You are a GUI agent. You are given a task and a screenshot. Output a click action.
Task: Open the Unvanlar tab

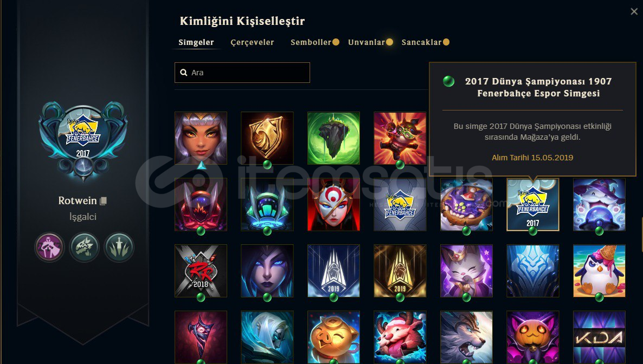tap(366, 42)
